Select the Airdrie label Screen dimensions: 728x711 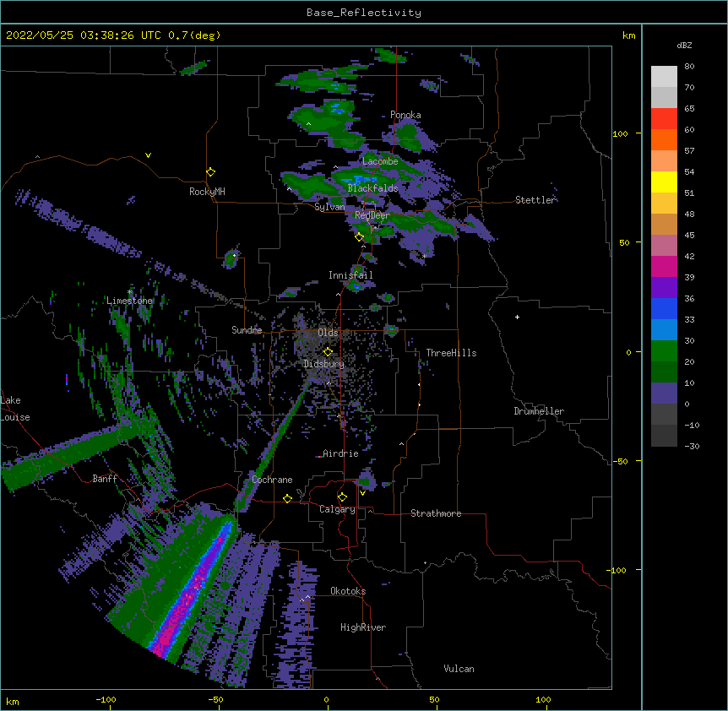click(x=340, y=453)
